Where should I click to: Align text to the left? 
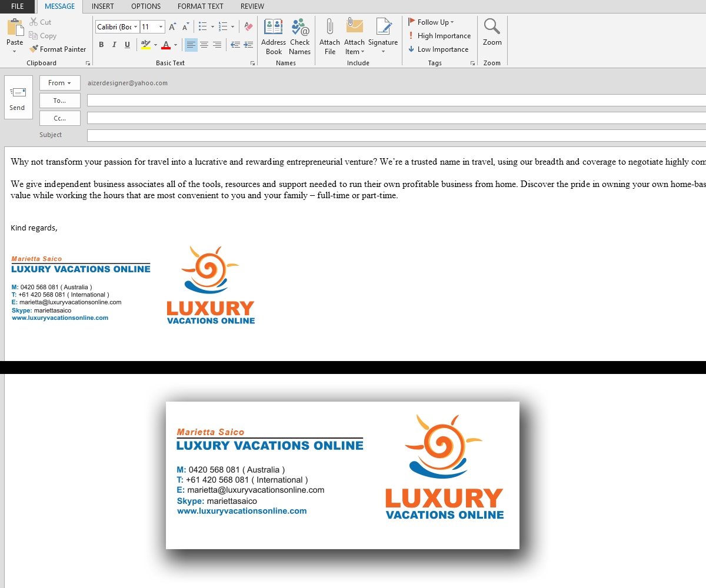pos(191,45)
